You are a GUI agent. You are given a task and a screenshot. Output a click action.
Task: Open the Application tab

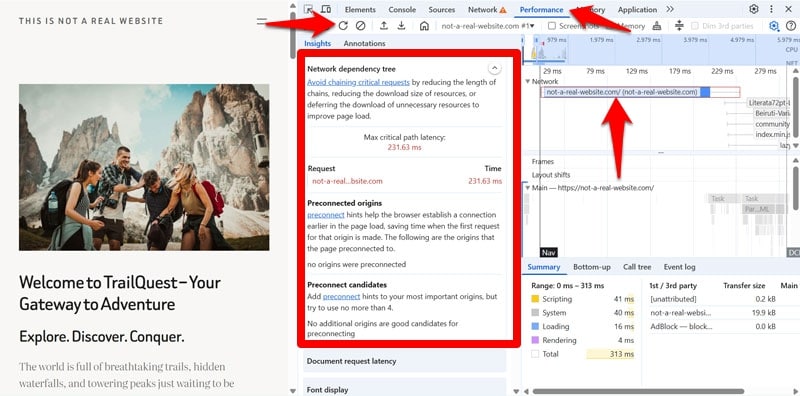tap(637, 9)
